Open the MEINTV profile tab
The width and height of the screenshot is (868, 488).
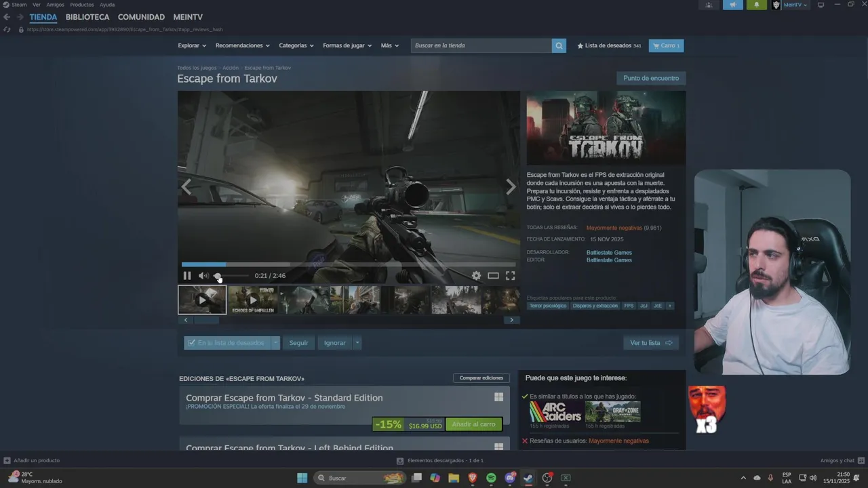click(x=188, y=17)
